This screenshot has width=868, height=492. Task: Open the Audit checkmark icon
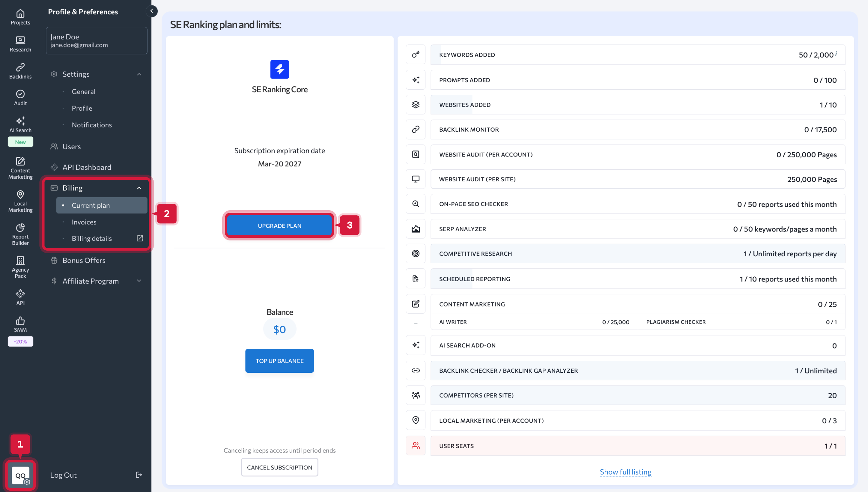(x=20, y=94)
